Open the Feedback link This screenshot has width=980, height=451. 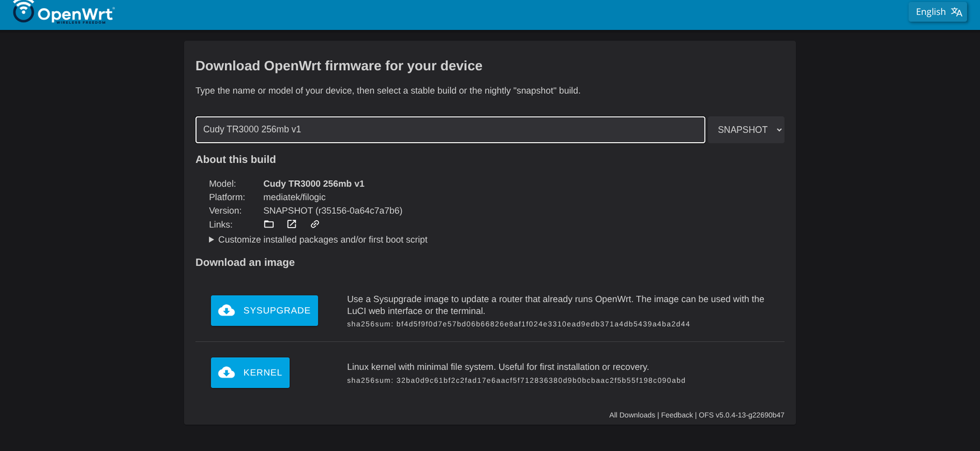[x=676, y=415]
